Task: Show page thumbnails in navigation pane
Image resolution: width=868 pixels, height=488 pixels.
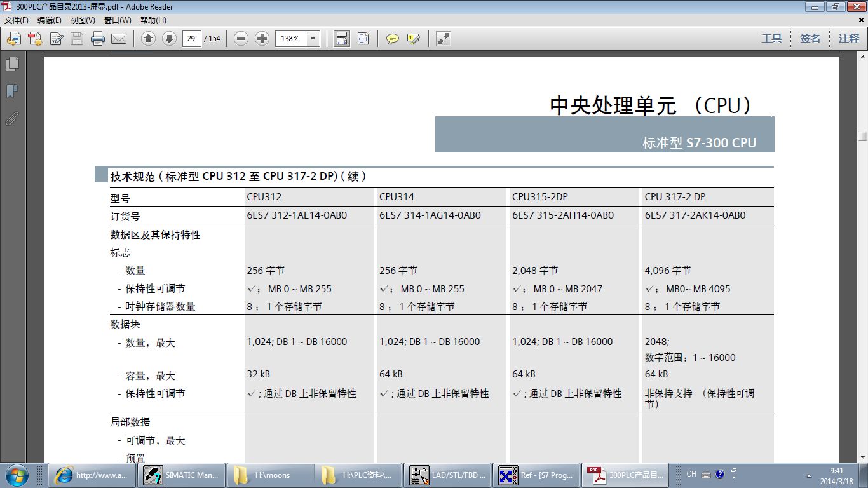Action: point(12,64)
